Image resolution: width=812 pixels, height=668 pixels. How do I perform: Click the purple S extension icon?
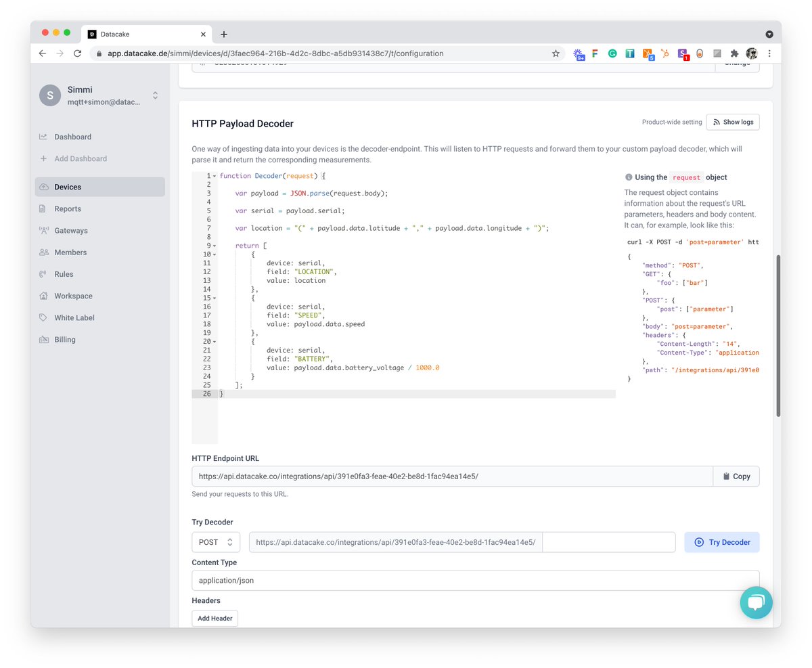coord(683,54)
